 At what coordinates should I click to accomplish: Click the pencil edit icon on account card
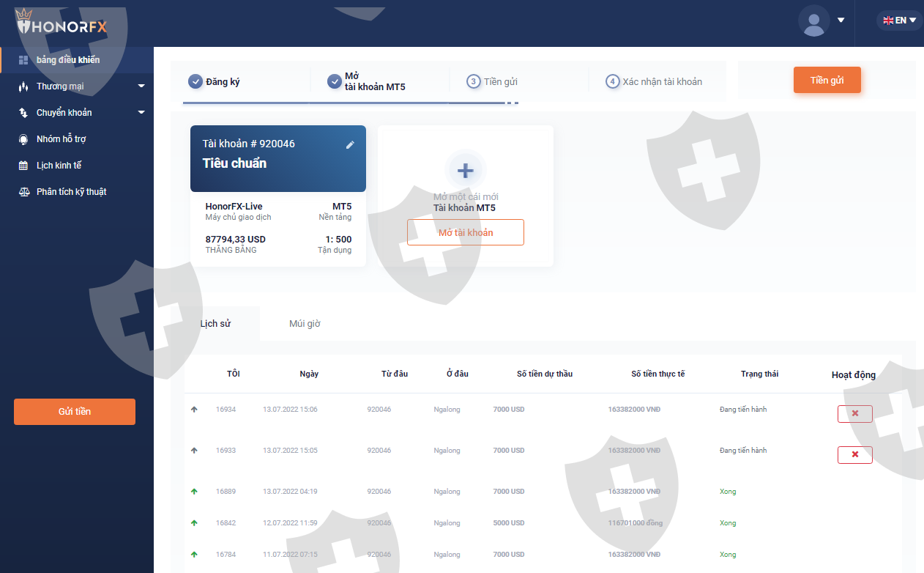click(x=350, y=145)
